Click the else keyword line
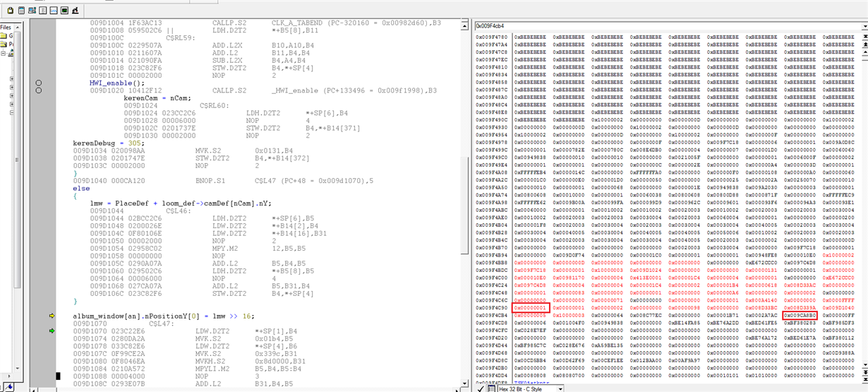Viewport: 868px width, 392px height. 81,188
